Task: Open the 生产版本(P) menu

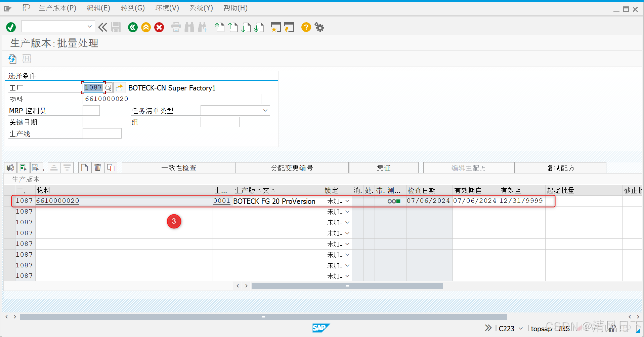Action: (x=57, y=8)
